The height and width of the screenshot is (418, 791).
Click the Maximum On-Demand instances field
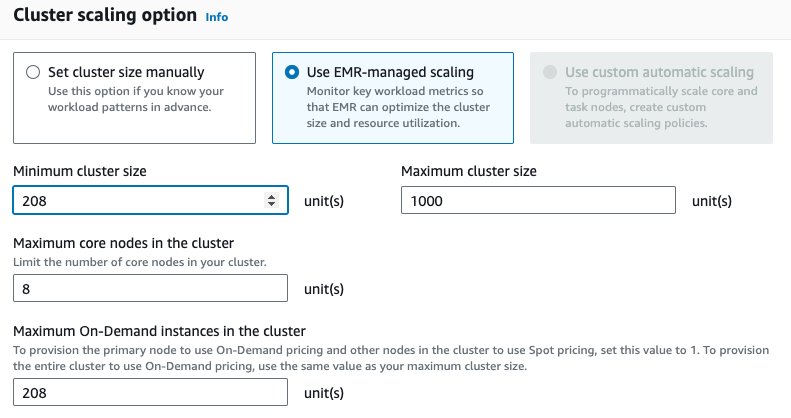pos(150,392)
